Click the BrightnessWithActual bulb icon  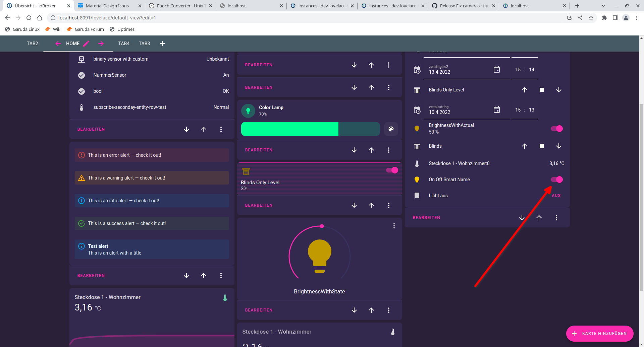[417, 129]
